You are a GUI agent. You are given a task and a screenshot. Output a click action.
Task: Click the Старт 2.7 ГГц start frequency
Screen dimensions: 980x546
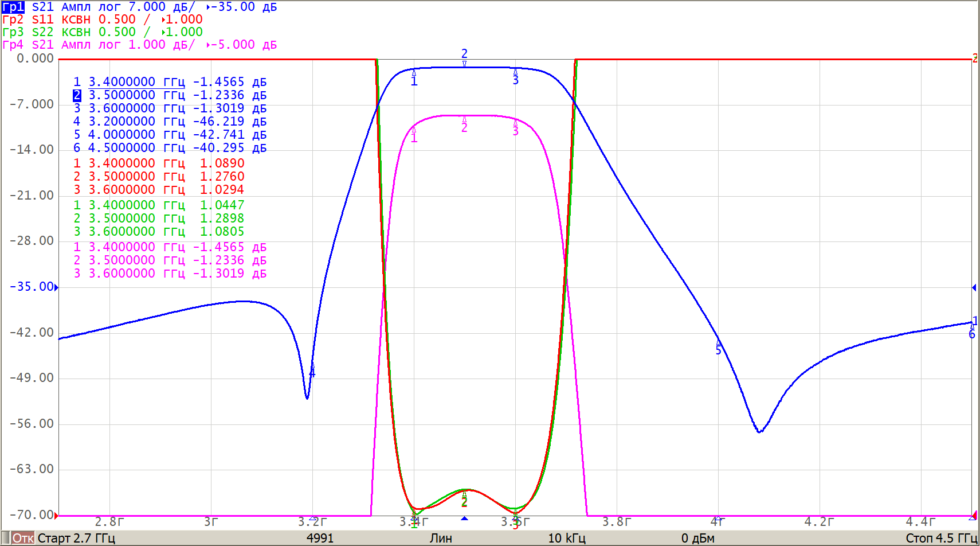click(x=76, y=538)
